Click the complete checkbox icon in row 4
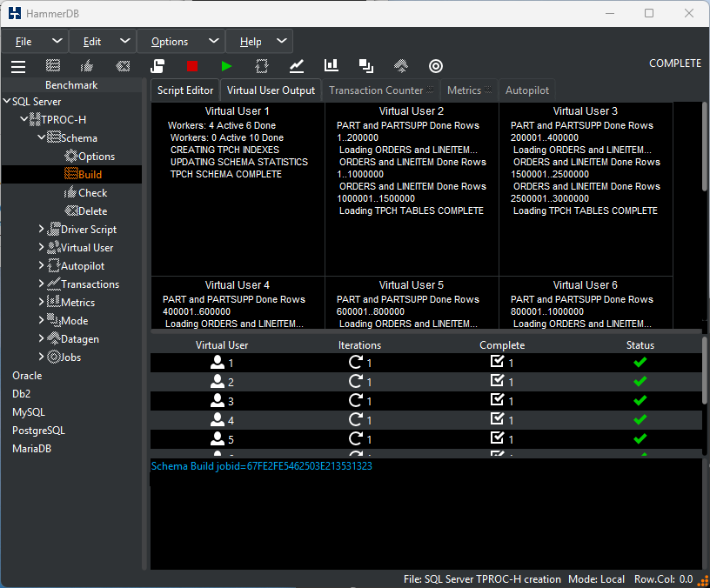This screenshot has width=710, height=588. [x=497, y=418]
